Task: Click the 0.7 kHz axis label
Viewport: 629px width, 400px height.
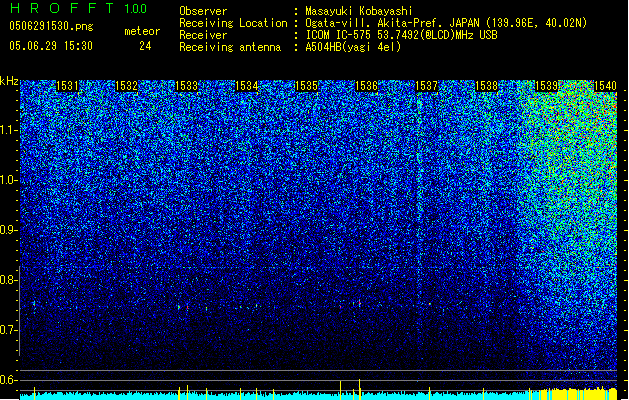Action: [x=9, y=330]
